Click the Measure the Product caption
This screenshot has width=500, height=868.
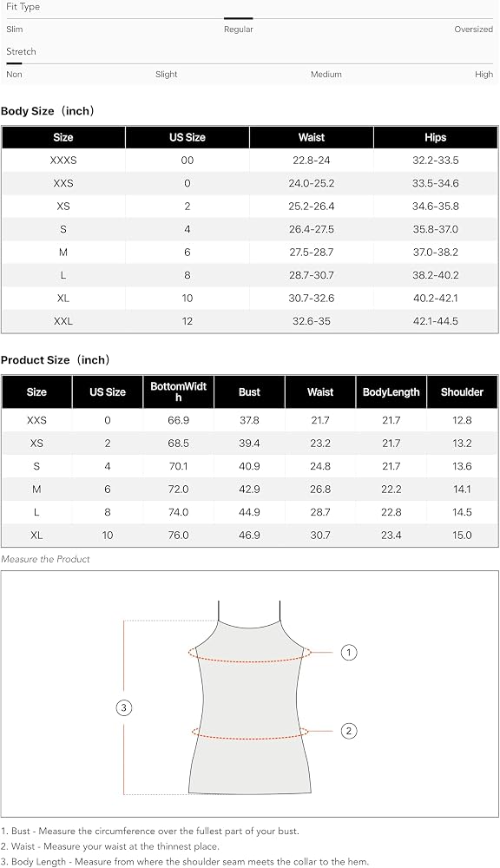click(45, 559)
